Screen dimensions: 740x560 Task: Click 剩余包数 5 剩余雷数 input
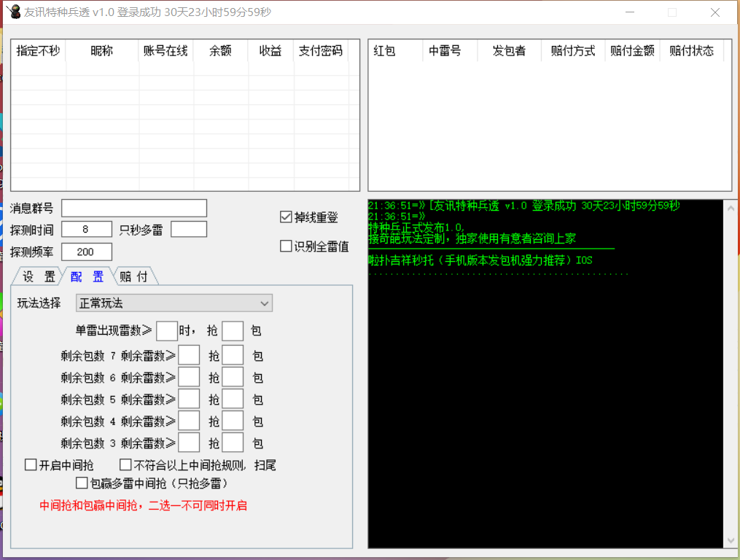(x=189, y=399)
